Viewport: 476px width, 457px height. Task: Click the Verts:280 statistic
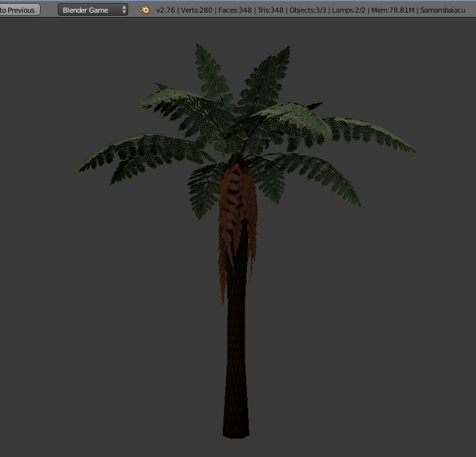point(196,10)
